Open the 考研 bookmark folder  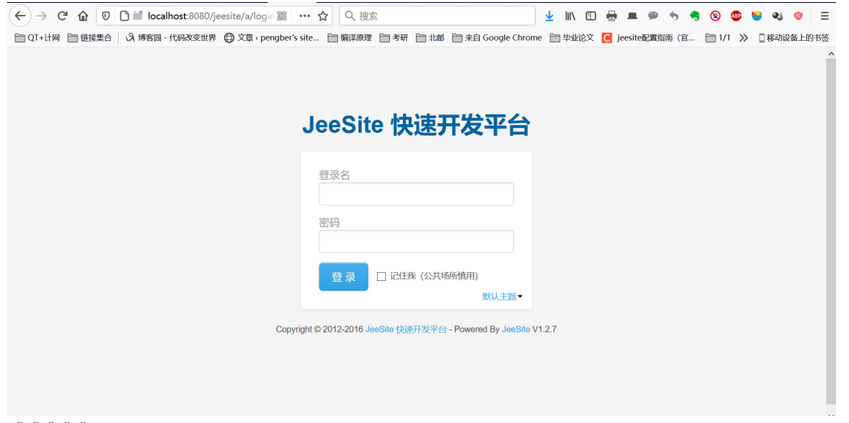click(394, 38)
